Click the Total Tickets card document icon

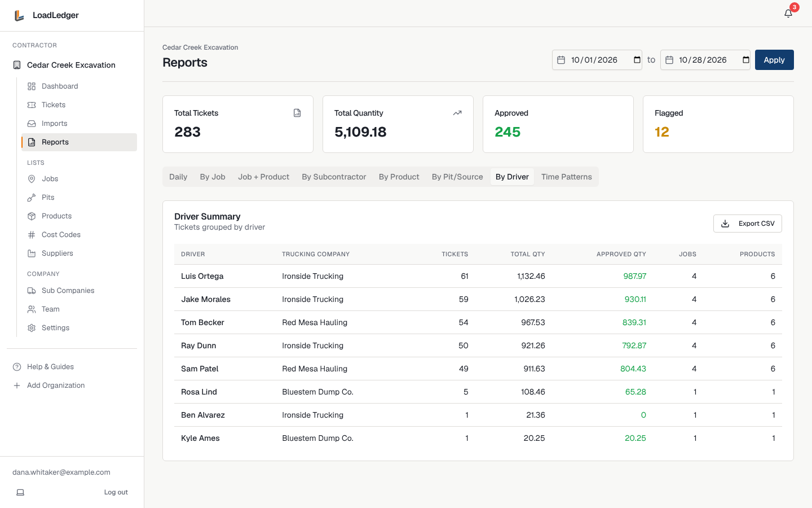pos(297,113)
